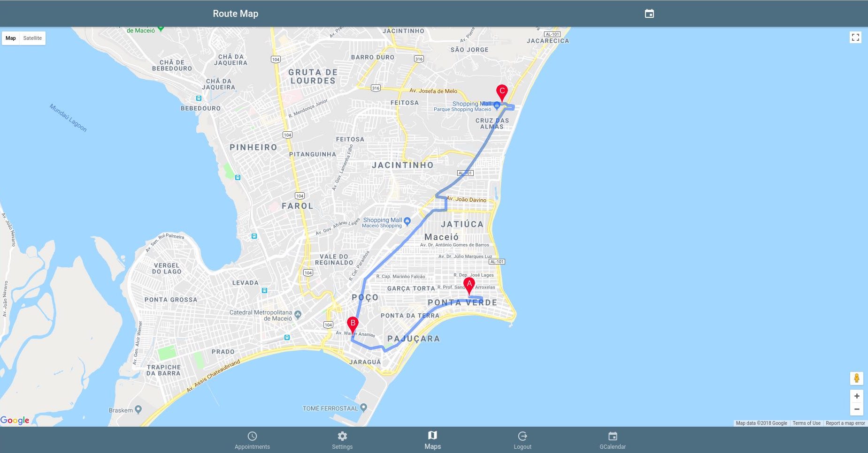
Task: Click the SÃO JORGE label
Action: pyautogui.click(x=469, y=50)
